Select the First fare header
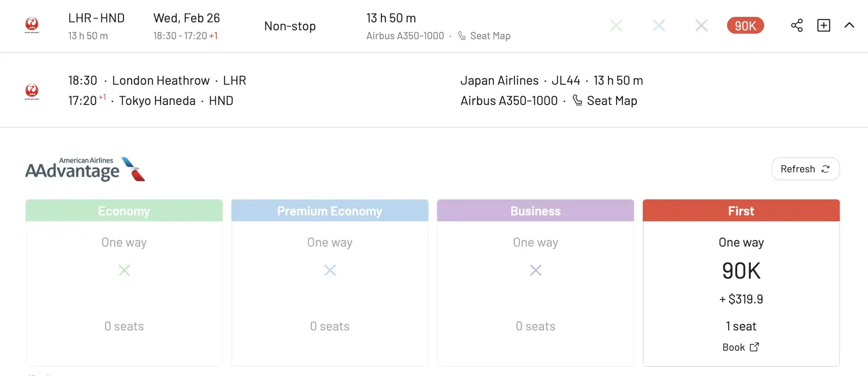 (x=741, y=211)
